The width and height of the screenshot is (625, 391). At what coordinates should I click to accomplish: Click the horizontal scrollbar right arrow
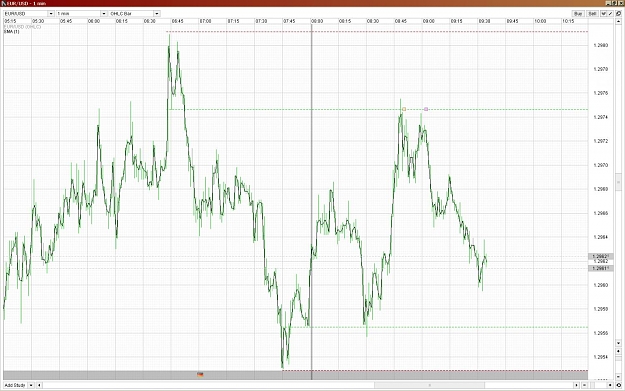point(576,385)
